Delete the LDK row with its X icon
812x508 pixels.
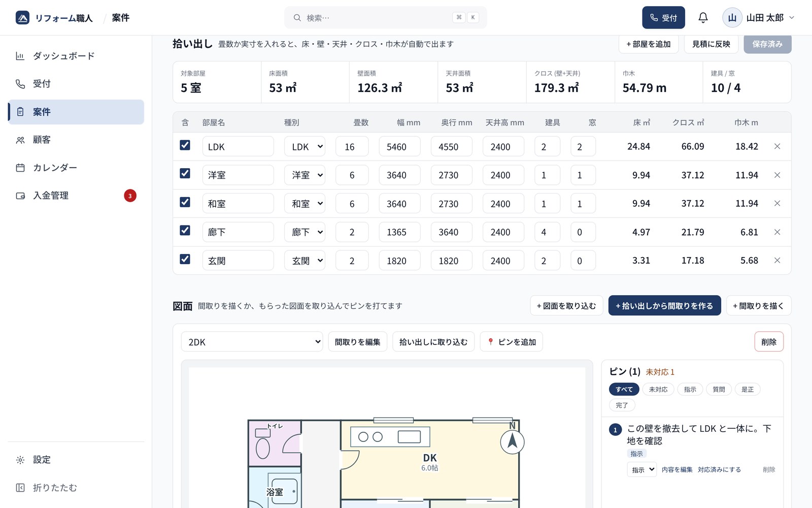(777, 146)
